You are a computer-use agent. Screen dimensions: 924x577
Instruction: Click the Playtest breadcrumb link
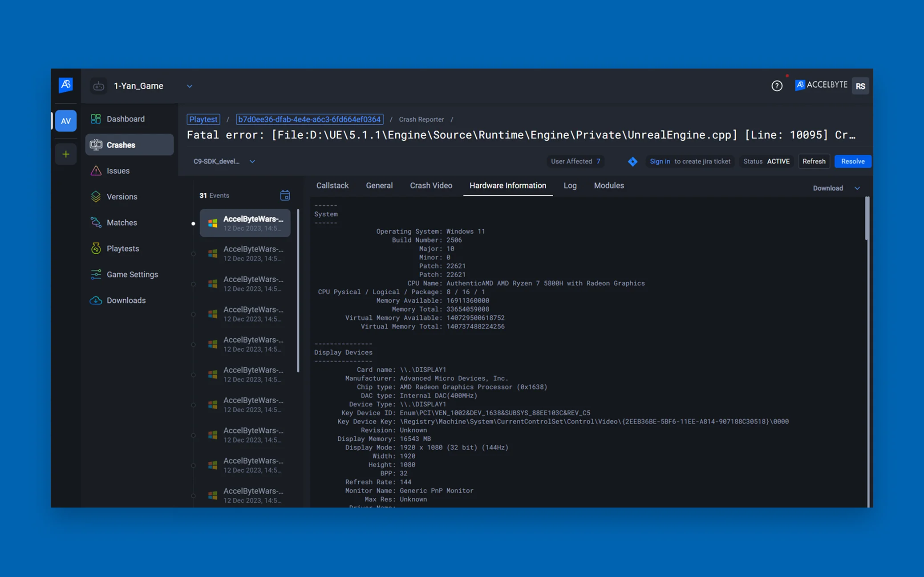[x=203, y=119]
